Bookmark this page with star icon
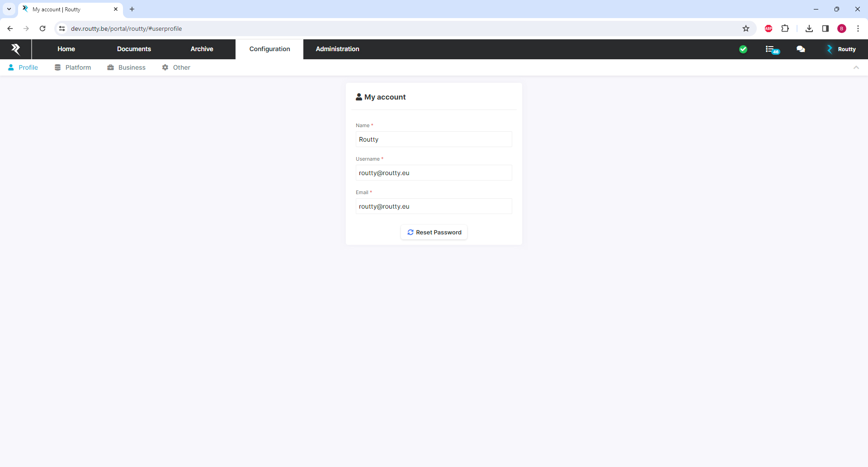This screenshot has width=868, height=467. tap(746, 29)
